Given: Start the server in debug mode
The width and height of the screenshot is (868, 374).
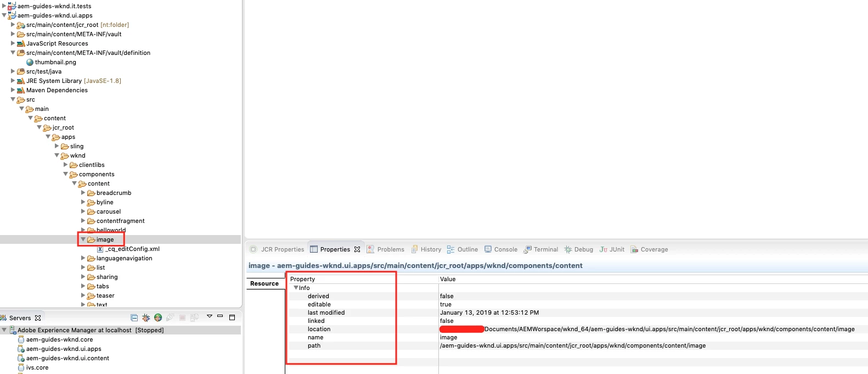Looking at the screenshot, I should click(x=146, y=317).
